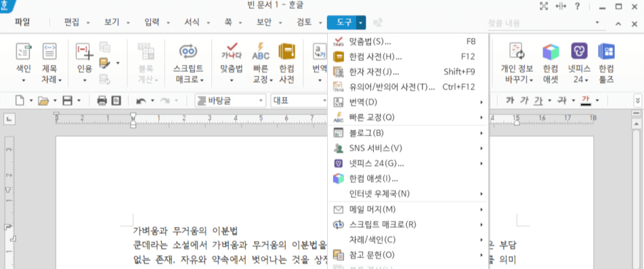
Task: Open the 색인 index tool
Action: click(x=23, y=63)
